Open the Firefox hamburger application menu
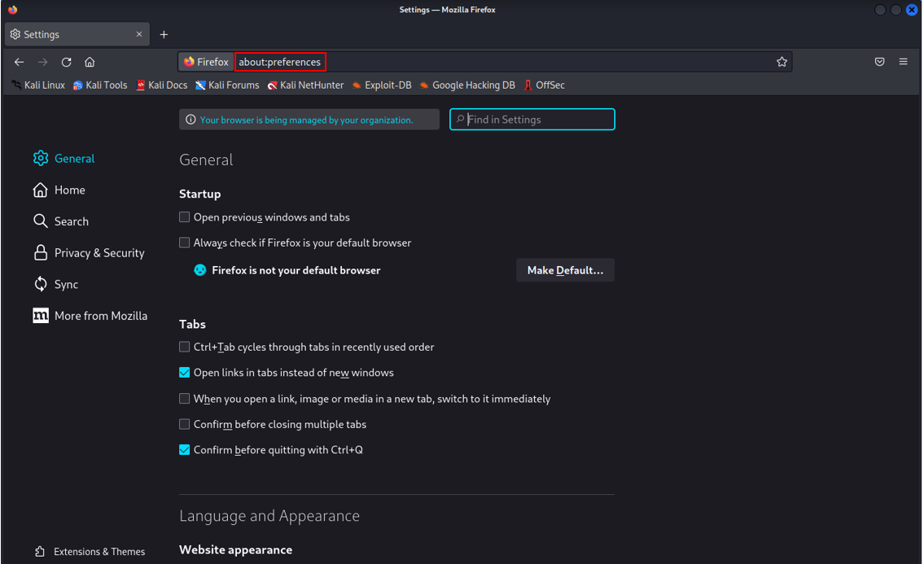Screen dimensions: 924x564 [x=903, y=62]
